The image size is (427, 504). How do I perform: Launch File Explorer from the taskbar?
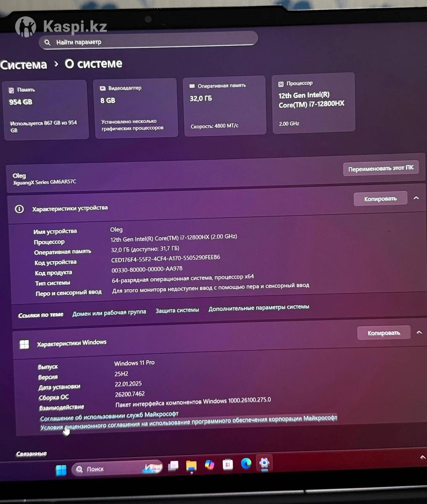tap(191, 465)
